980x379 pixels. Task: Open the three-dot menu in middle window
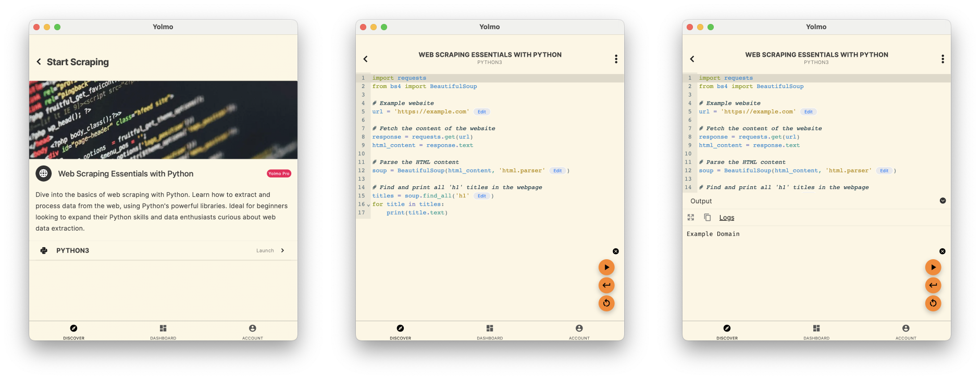616,59
